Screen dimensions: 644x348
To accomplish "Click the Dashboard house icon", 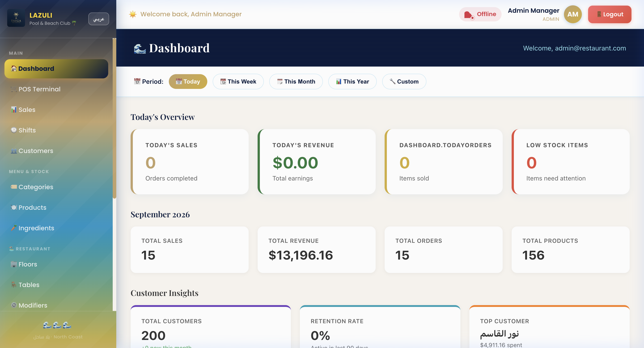I will (14, 68).
